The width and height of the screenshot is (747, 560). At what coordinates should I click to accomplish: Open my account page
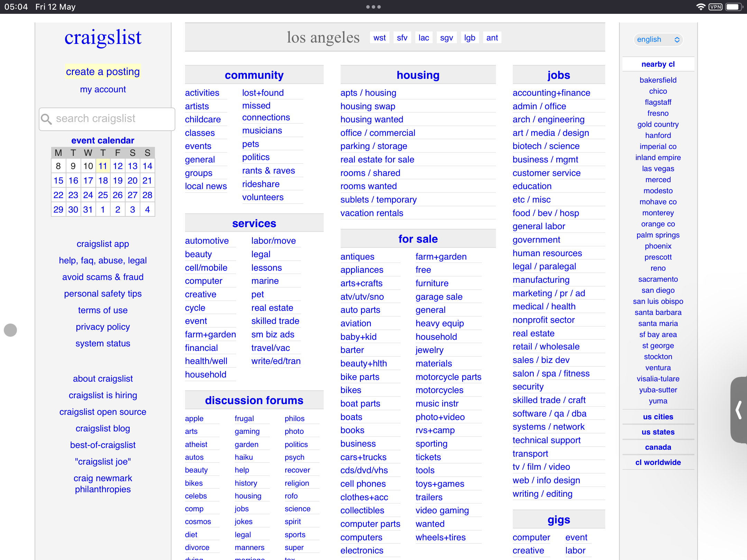pos(103,90)
